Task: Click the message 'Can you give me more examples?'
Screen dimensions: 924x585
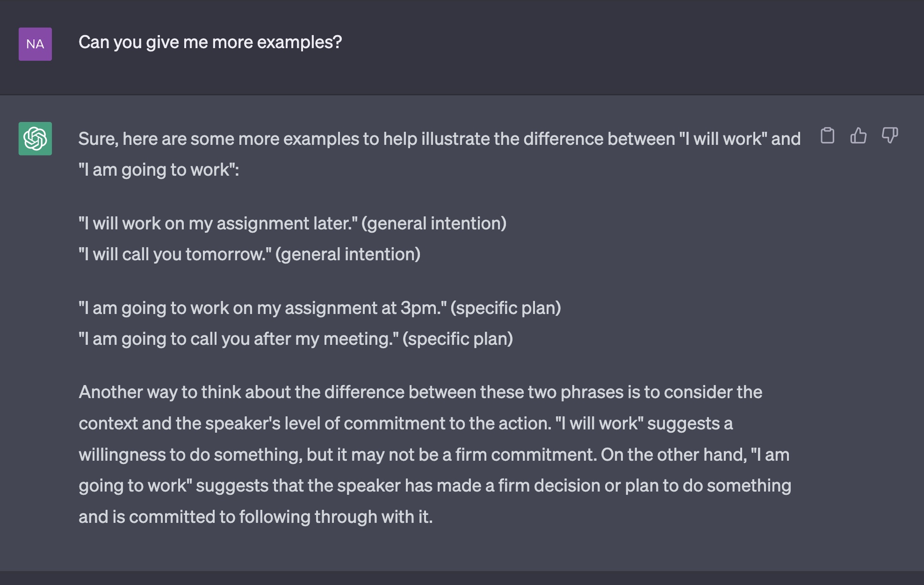Action: coord(210,42)
